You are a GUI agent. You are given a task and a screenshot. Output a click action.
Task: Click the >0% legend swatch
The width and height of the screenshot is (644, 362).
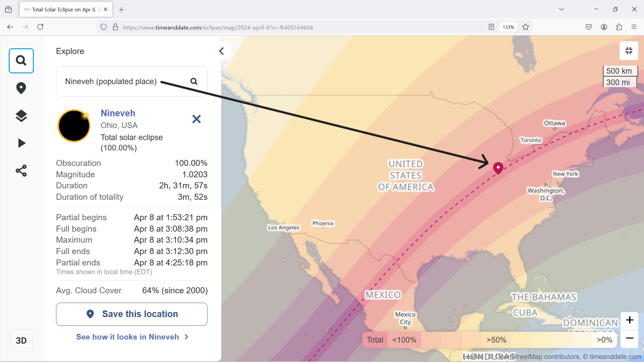coord(604,340)
